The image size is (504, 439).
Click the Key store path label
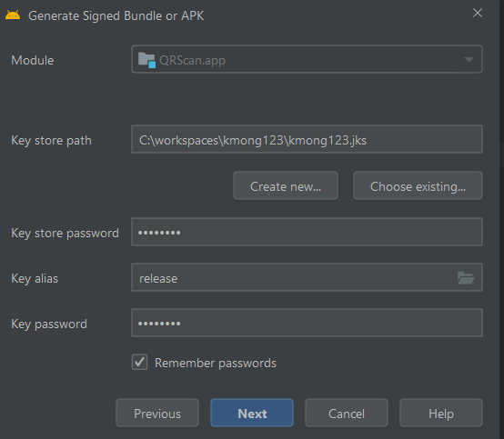52,141
